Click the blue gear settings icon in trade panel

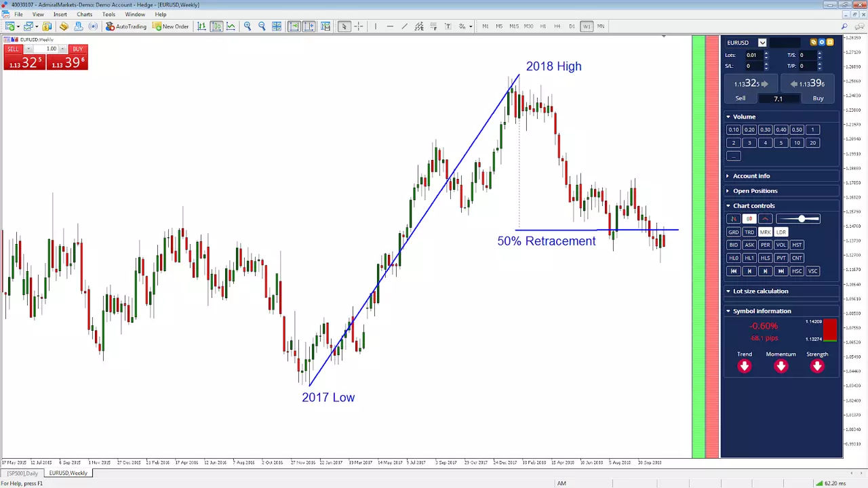click(821, 42)
